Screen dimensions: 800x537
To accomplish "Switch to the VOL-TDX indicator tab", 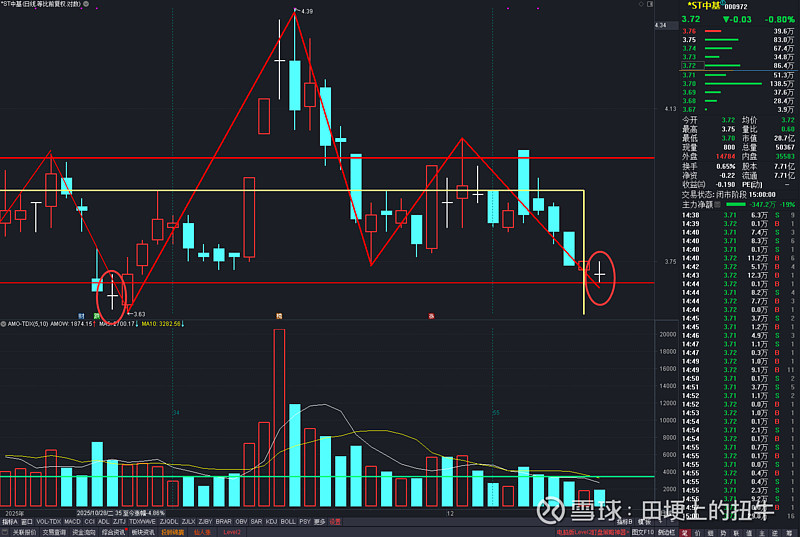I will [48, 522].
